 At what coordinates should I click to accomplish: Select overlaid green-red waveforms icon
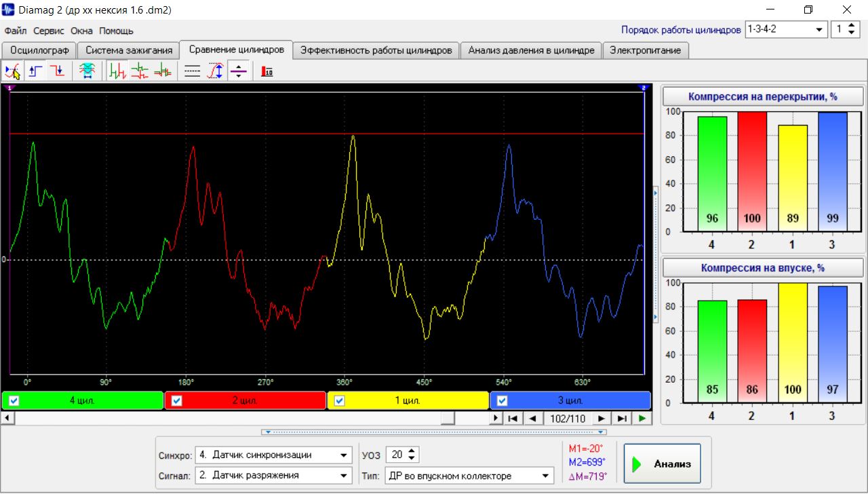coord(163,71)
